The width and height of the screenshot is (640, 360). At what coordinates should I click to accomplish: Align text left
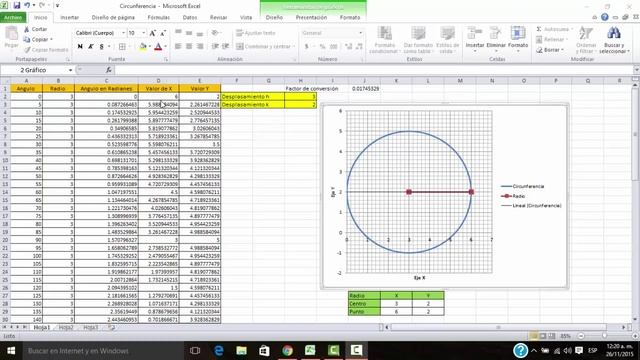(x=178, y=47)
